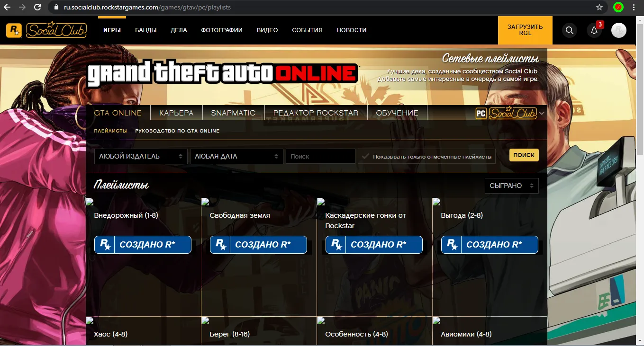Open Авиомили (4-8) playlist
Image resolution: width=644 pixels, height=346 pixels.
click(466, 334)
